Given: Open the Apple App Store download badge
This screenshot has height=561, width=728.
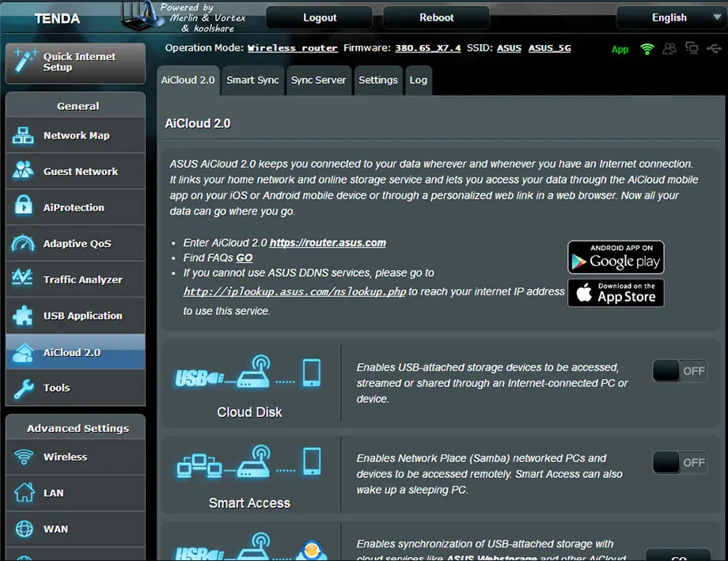Looking at the screenshot, I should click(616, 293).
